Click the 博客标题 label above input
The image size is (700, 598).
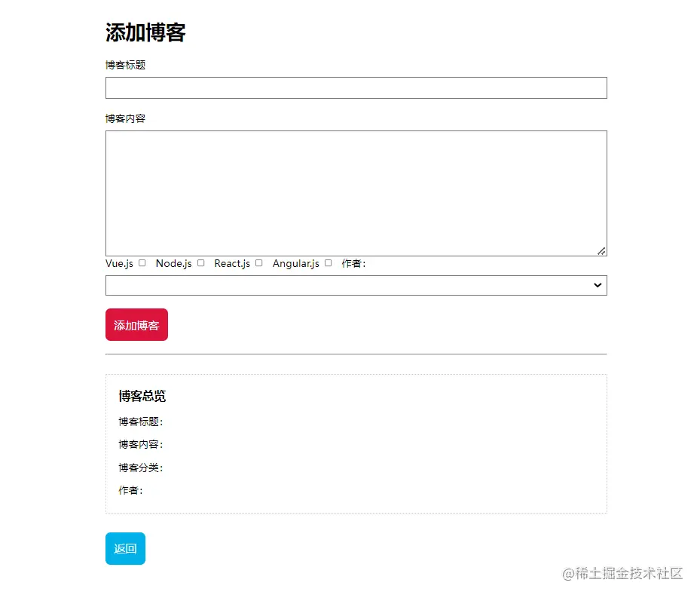pos(126,65)
